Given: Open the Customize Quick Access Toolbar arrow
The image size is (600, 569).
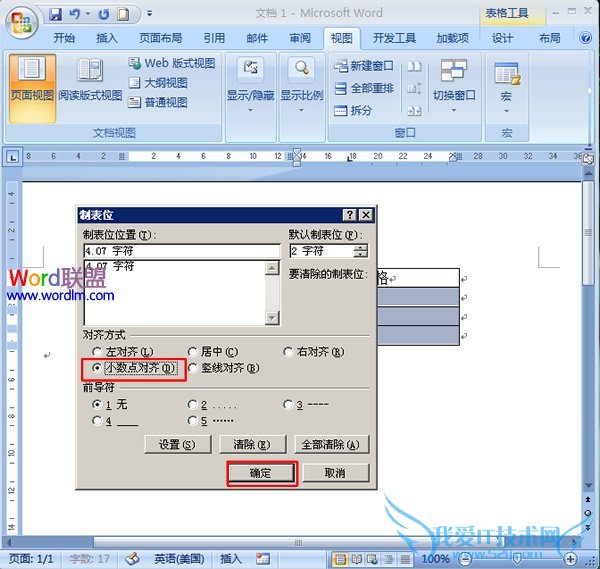Looking at the screenshot, I should (150, 14).
